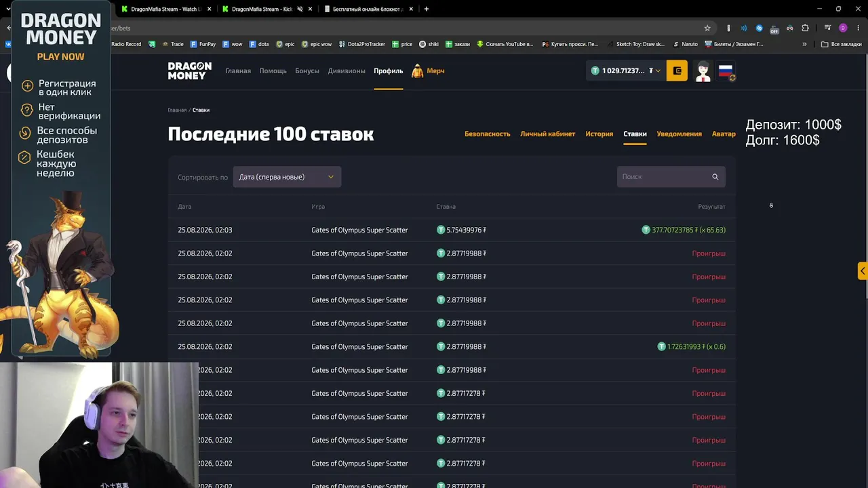Open the Naruto bookmark
The width and height of the screenshot is (868, 488).
click(685, 44)
